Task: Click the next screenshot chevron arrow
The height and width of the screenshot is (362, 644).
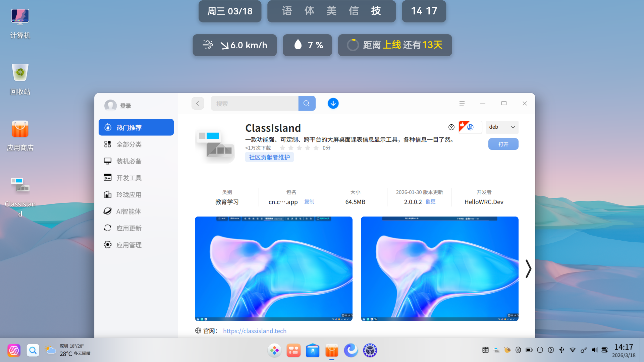Action: [x=529, y=268]
